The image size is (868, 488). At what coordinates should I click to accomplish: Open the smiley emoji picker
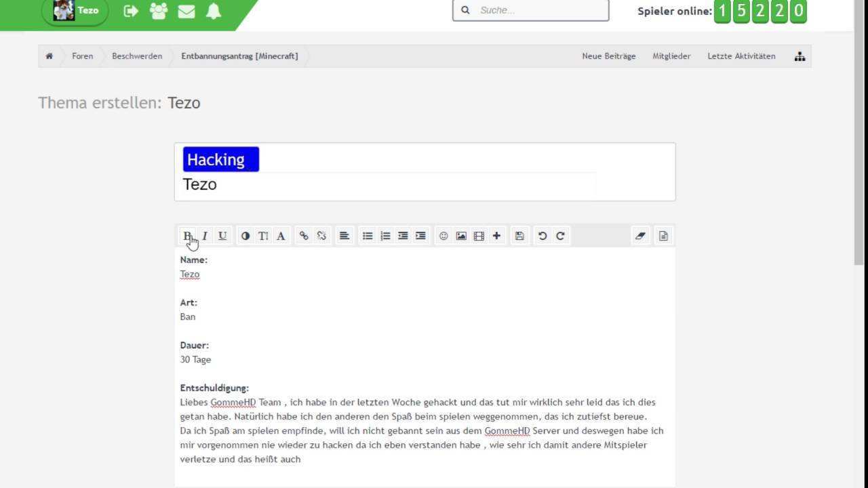tap(443, 236)
